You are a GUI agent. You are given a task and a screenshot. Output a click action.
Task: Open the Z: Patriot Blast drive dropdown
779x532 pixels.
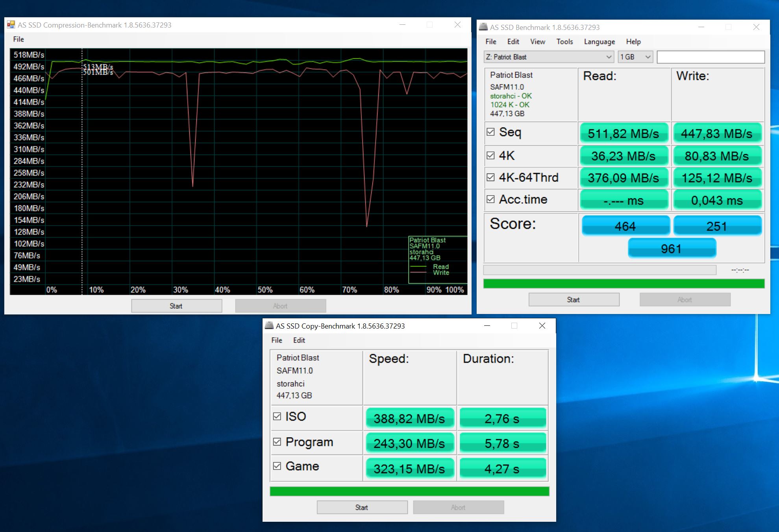(x=548, y=57)
